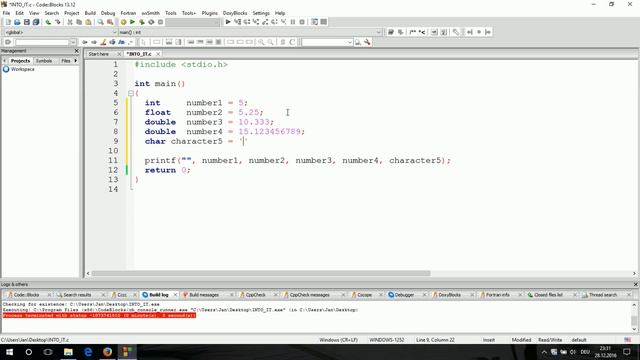
Task: Click the Jump back arrow icon
Action: (x=85, y=42)
